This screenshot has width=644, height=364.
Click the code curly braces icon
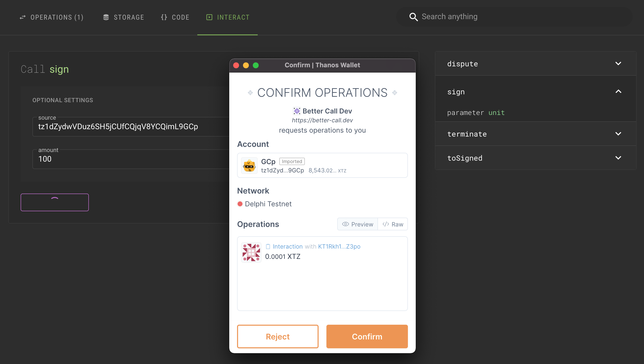tap(164, 17)
